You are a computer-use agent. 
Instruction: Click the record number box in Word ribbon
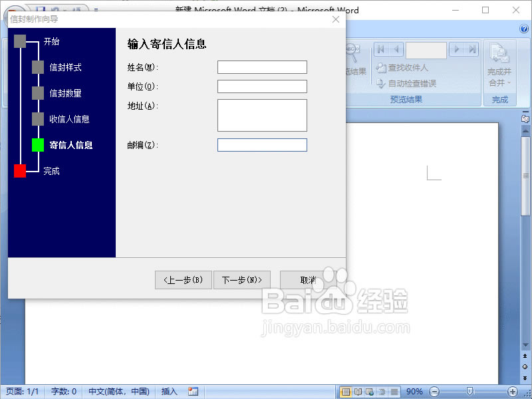coord(426,51)
